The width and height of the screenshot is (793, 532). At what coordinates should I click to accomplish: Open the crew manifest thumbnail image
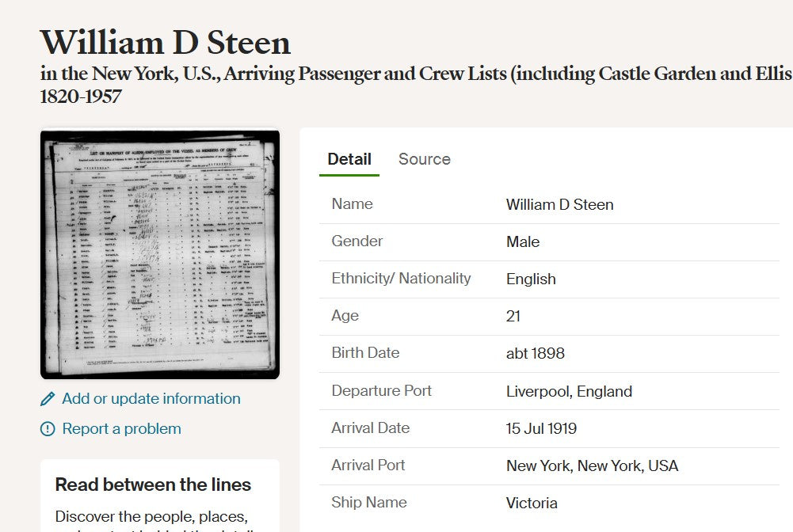pos(160,254)
